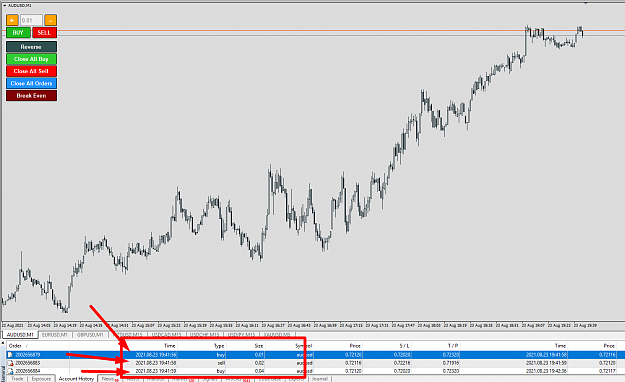Select the Account History tab
The image size is (625, 382).
point(76,378)
